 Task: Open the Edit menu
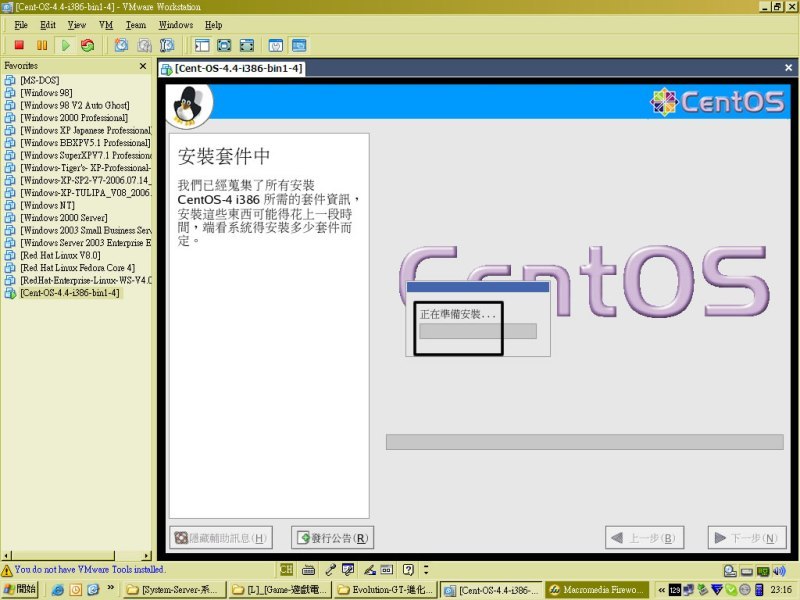48,25
